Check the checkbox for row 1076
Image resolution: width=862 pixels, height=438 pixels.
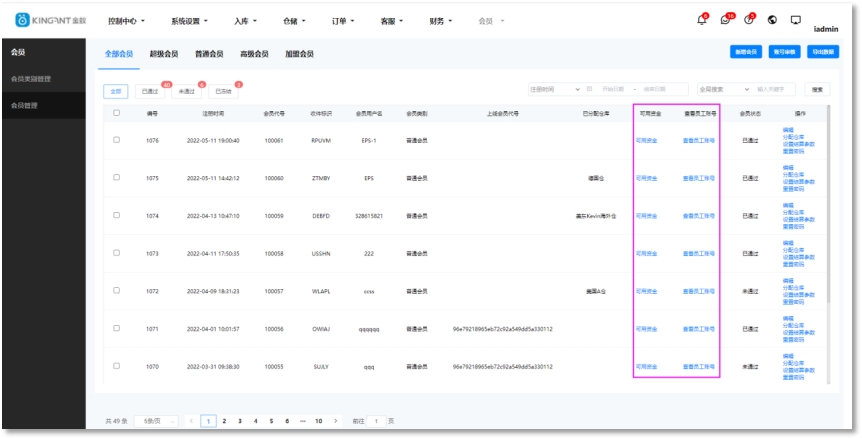click(x=117, y=140)
